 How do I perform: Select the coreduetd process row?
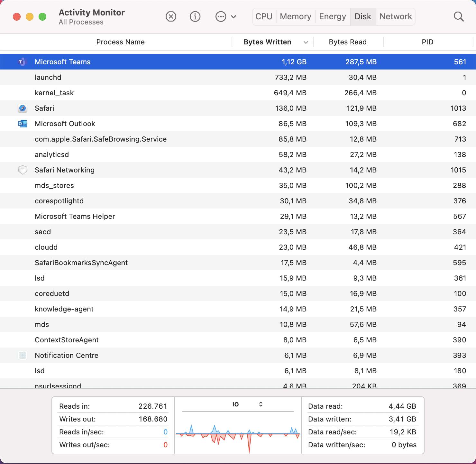(x=238, y=293)
